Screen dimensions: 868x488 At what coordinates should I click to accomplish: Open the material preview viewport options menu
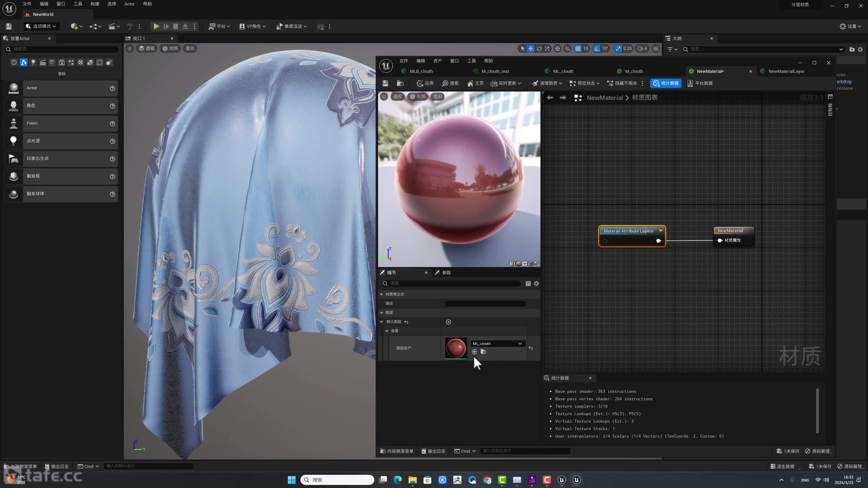tap(384, 97)
